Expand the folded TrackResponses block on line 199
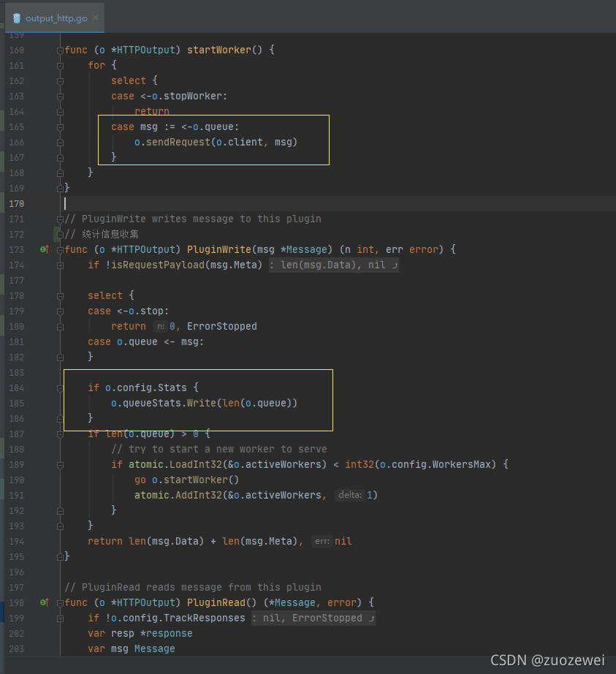 60,618
